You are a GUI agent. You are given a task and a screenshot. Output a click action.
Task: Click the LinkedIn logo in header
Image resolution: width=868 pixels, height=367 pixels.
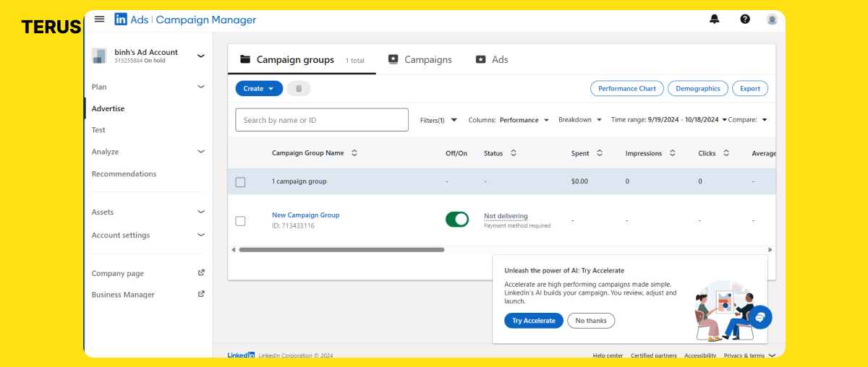121,20
